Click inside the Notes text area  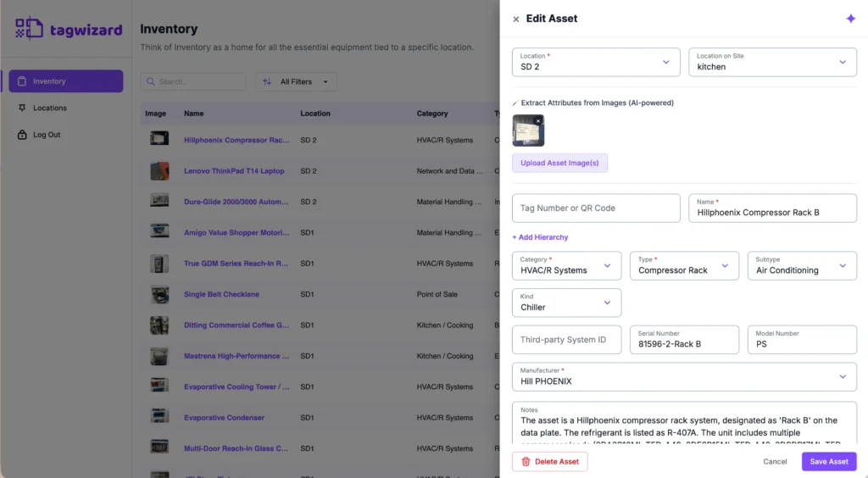tap(684, 423)
